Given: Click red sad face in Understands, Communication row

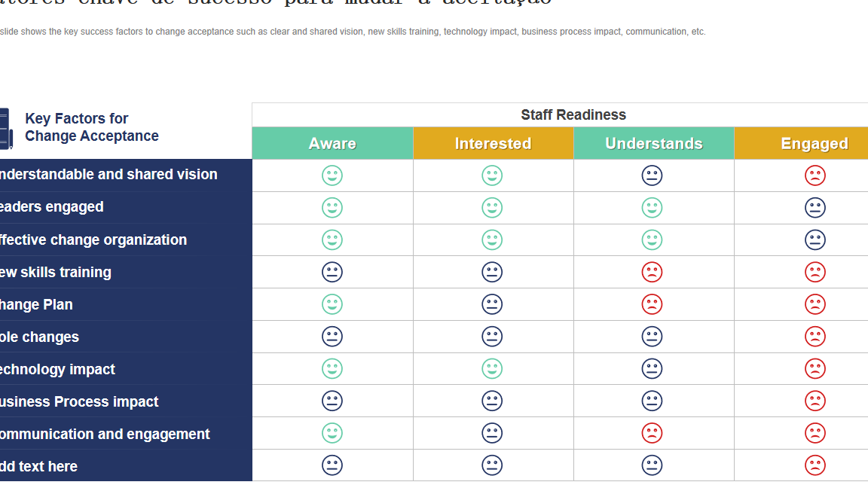Looking at the screenshot, I should (x=652, y=433).
